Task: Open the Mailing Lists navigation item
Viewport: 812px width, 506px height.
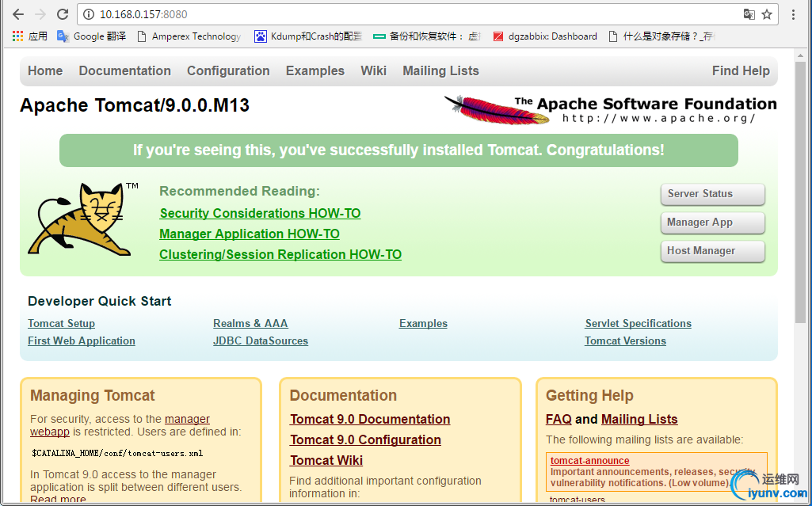Action: 440,71
